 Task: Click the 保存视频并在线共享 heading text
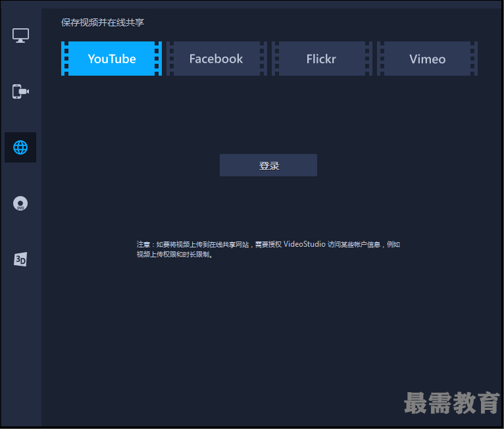[103, 22]
